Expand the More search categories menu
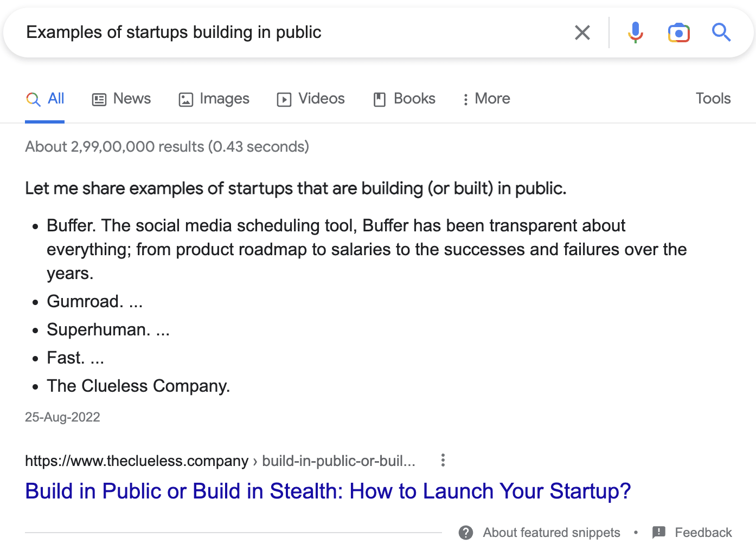Screen dimensions: 756x544 click(x=486, y=99)
